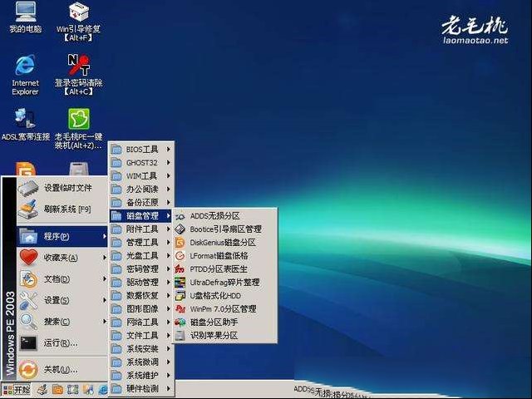
Task: Open the 系统维护 menu folder
Action: tap(141, 375)
